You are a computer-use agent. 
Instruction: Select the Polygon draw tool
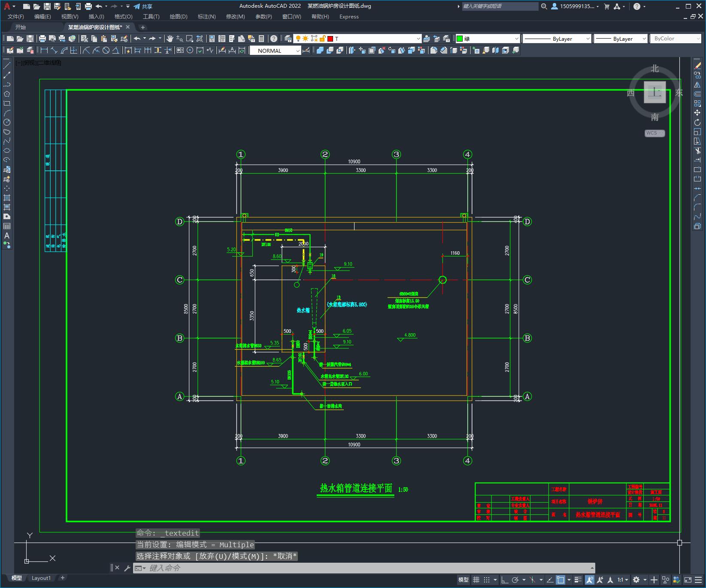pyautogui.click(x=7, y=94)
